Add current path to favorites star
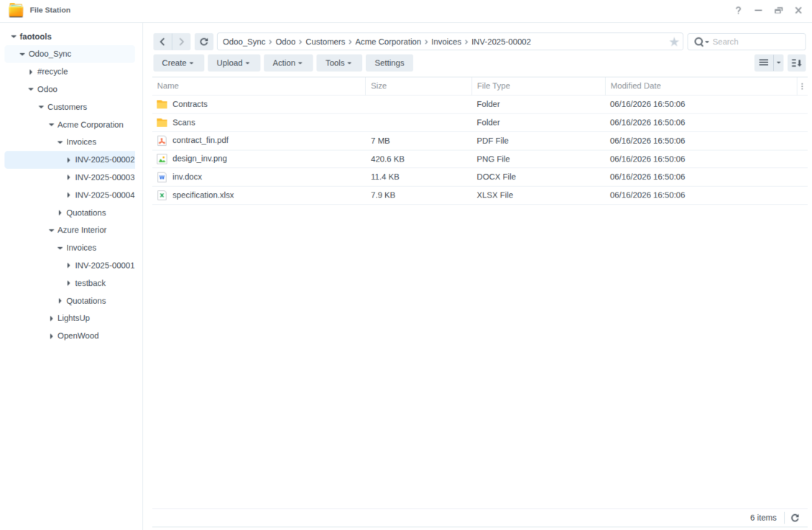This screenshot has height=530, width=812. pyautogui.click(x=674, y=42)
